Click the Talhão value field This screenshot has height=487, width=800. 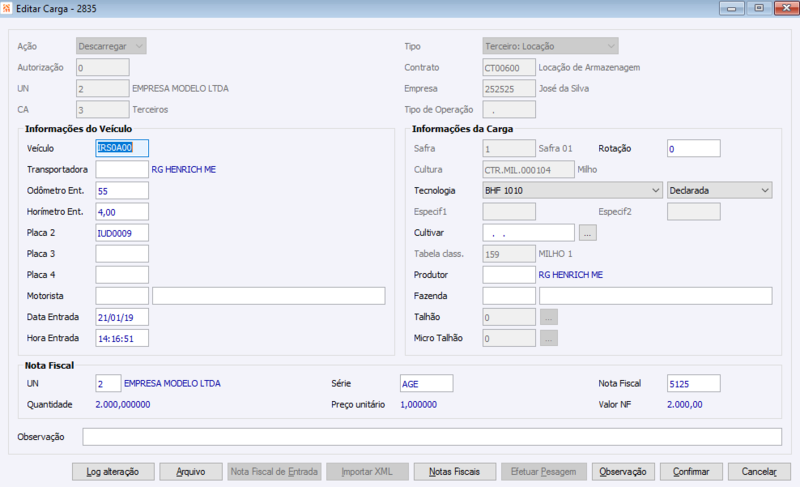pyautogui.click(x=509, y=317)
